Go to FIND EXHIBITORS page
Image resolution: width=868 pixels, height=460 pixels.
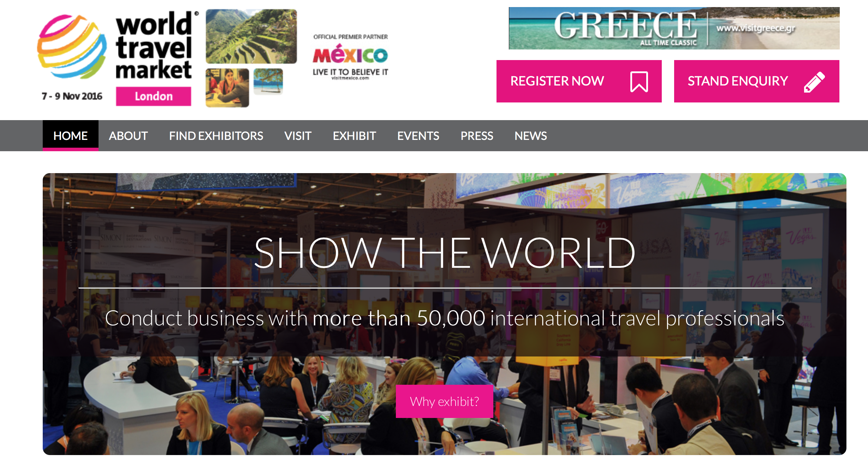pos(216,136)
